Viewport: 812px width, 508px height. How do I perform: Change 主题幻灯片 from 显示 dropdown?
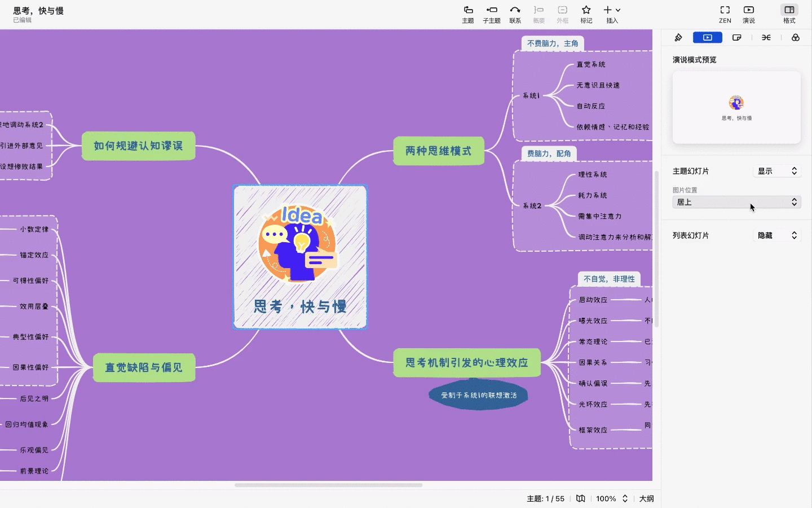777,171
